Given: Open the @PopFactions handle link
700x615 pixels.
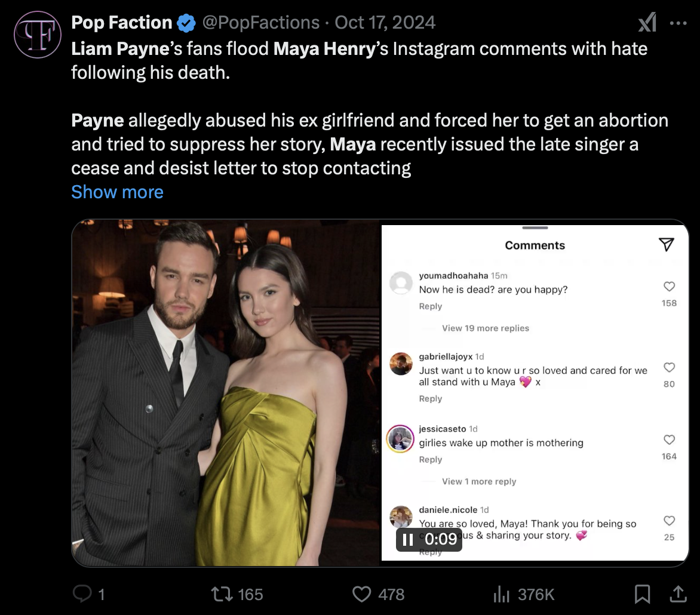Looking at the screenshot, I should (261, 23).
